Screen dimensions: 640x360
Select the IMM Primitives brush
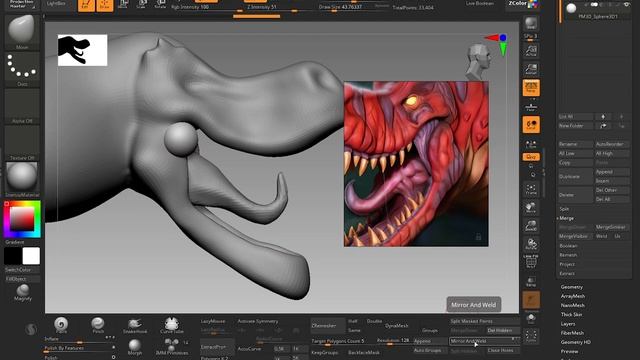point(171,347)
